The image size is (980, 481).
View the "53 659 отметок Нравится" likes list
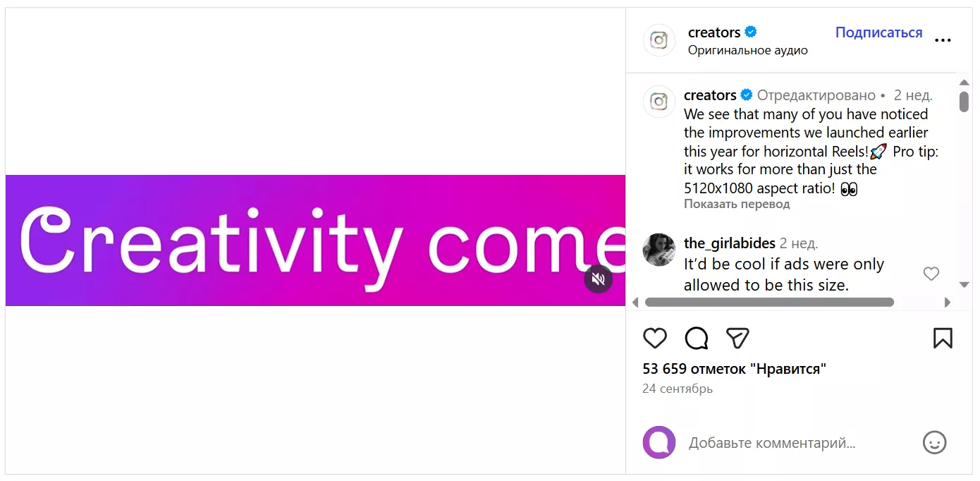tap(734, 369)
